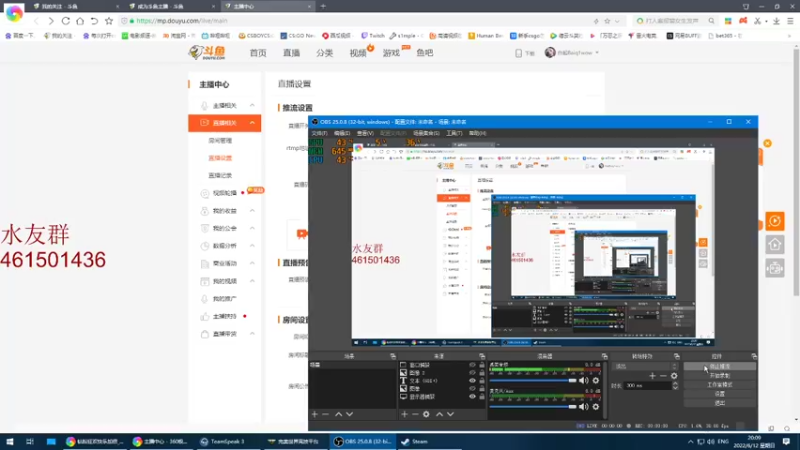Go to 首页 in Douyu navigation

click(258, 53)
